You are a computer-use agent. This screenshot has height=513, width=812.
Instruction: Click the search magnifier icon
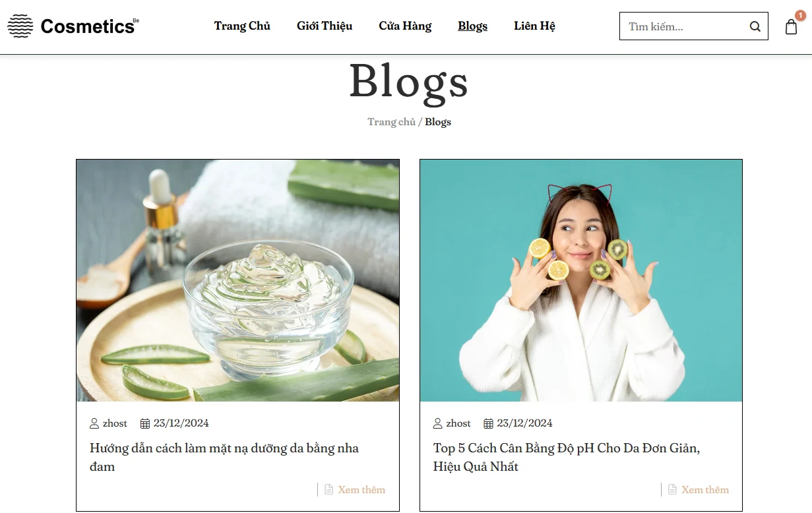click(755, 27)
